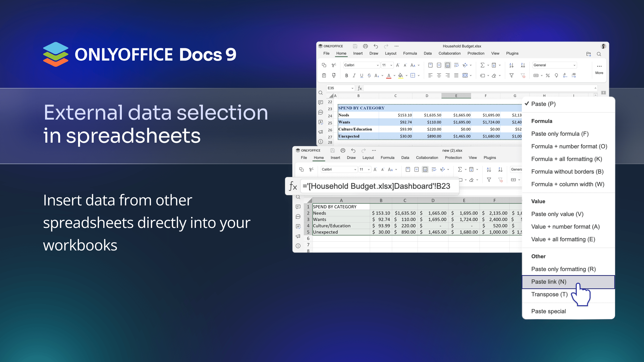Click the percent style icon
This screenshot has width=644, height=362.
tap(548, 76)
